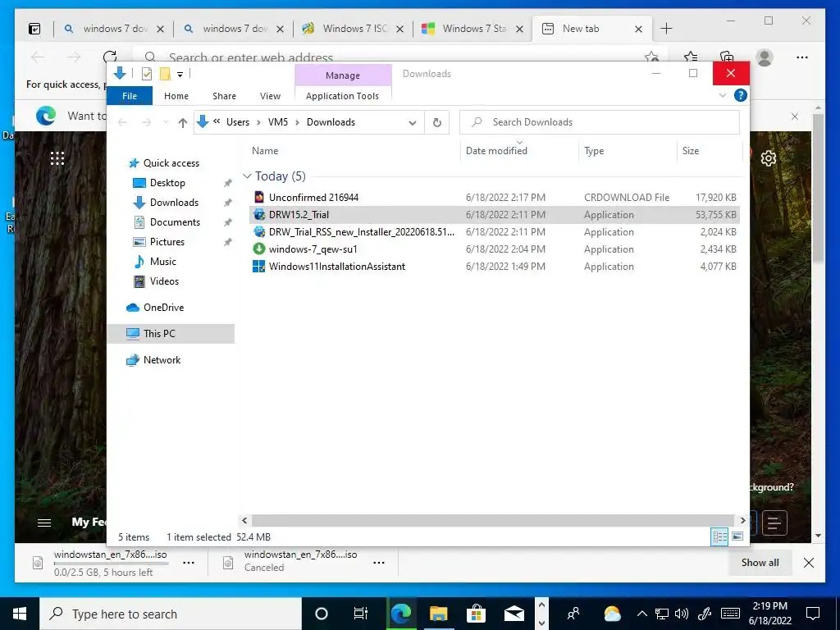This screenshot has width=840, height=630.
Task: Switch to the View ribbon tab
Action: tap(270, 96)
